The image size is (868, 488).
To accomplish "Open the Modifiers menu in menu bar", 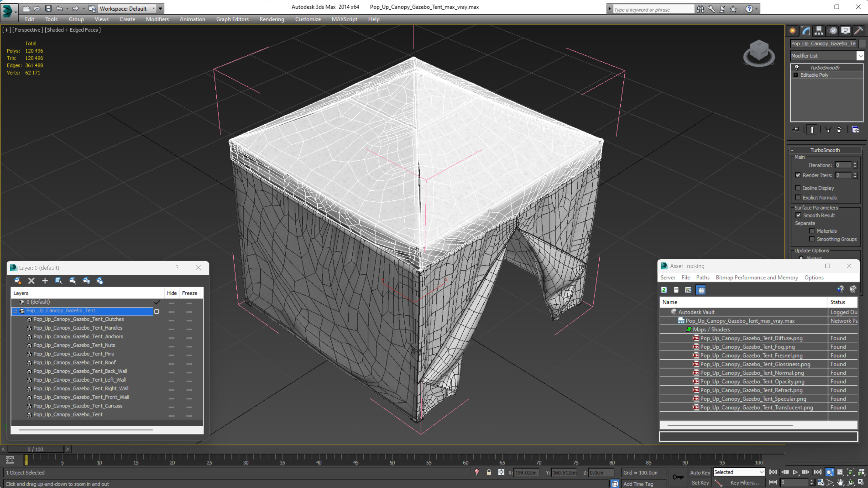I will (x=157, y=19).
